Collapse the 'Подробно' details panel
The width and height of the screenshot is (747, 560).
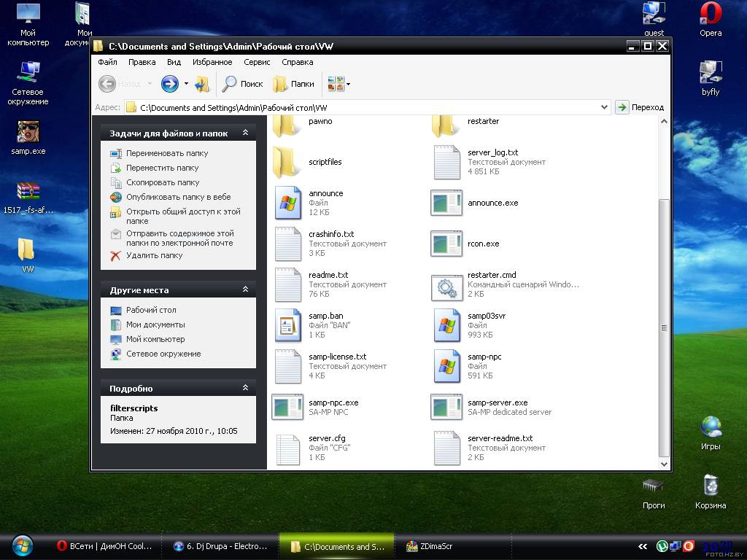[x=245, y=388]
